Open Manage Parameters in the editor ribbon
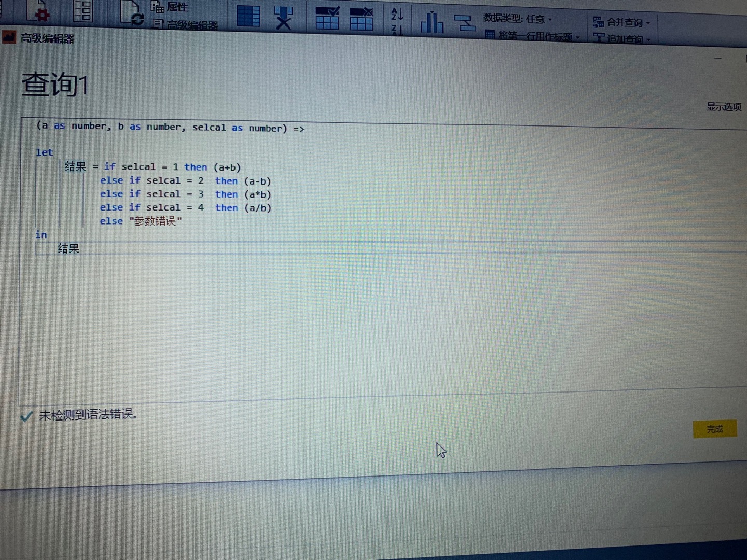The image size is (747, 560). pyautogui.click(x=83, y=10)
